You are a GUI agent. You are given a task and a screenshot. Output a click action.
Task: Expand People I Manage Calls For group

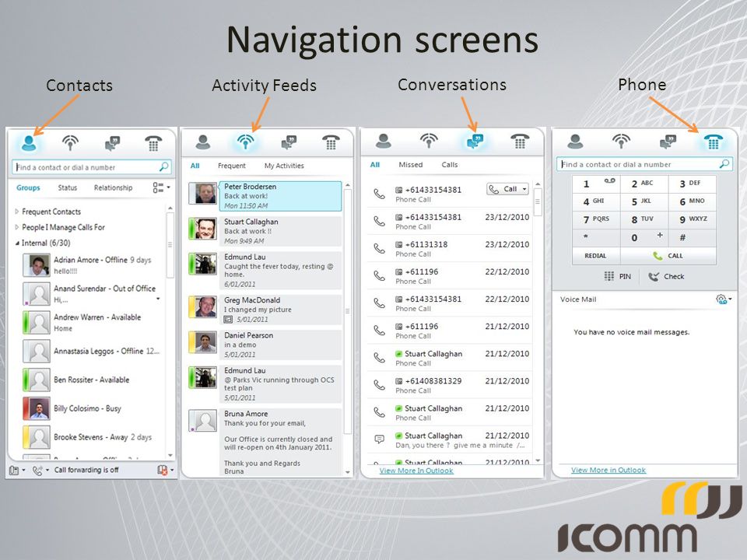pyautogui.click(x=17, y=227)
